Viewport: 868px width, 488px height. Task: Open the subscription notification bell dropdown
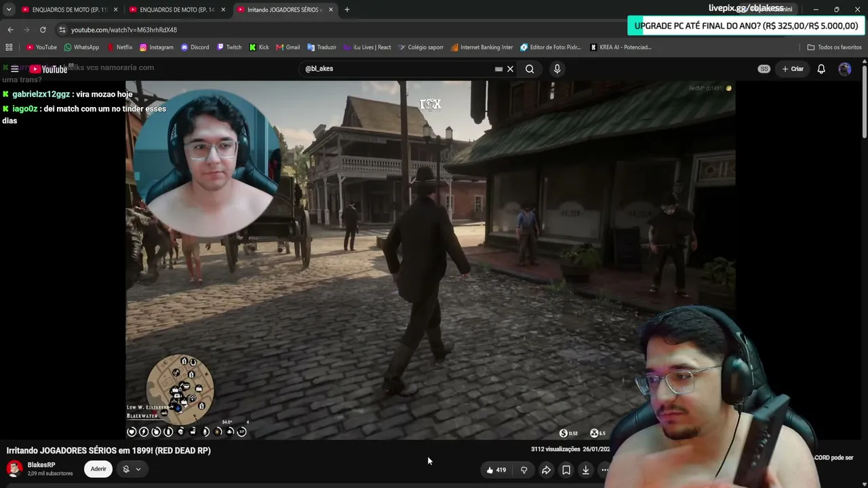coord(132,469)
